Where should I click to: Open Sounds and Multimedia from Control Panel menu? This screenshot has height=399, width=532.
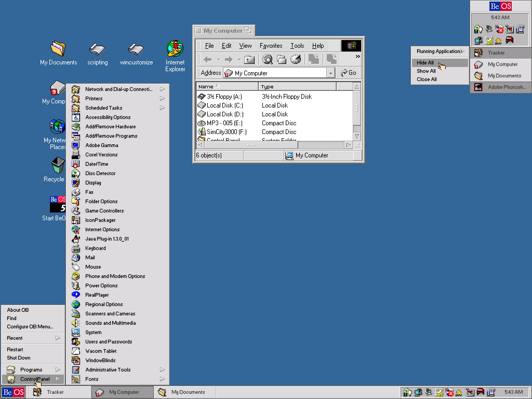(x=117, y=323)
